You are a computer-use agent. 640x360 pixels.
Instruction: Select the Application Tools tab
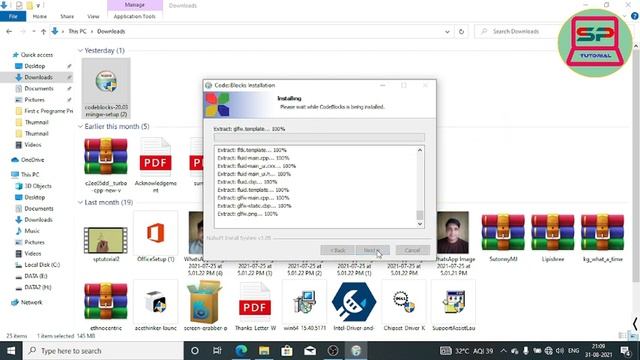(x=135, y=16)
